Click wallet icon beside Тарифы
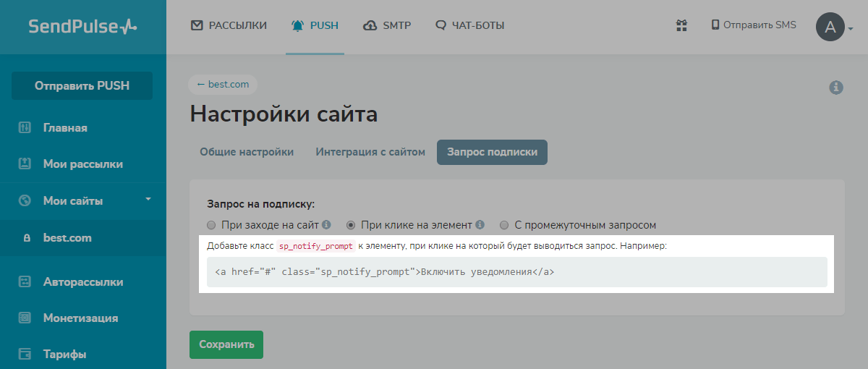The width and height of the screenshot is (868, 369). (25, 355)
